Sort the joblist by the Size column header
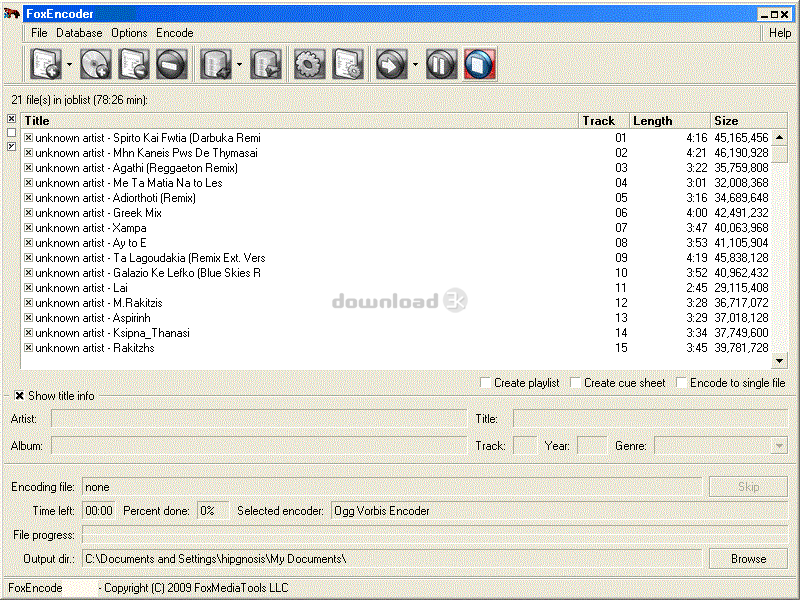Image resolution: width=800 pixels, height=600 pixels. tap(749, 121)
